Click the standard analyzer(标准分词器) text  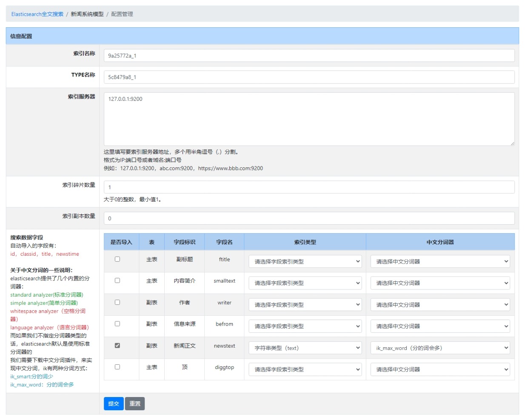(47, 295)
